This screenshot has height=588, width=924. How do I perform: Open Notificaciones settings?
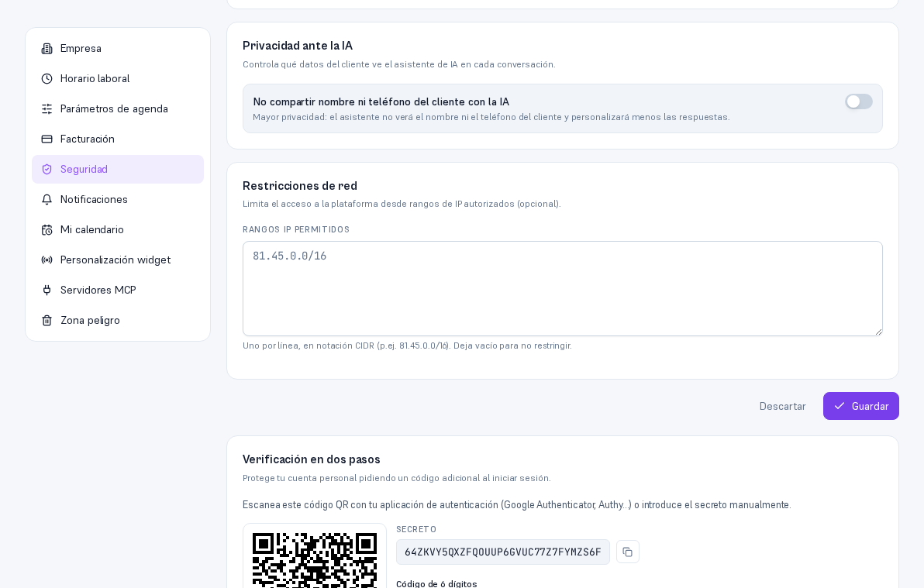pos(118,200)
